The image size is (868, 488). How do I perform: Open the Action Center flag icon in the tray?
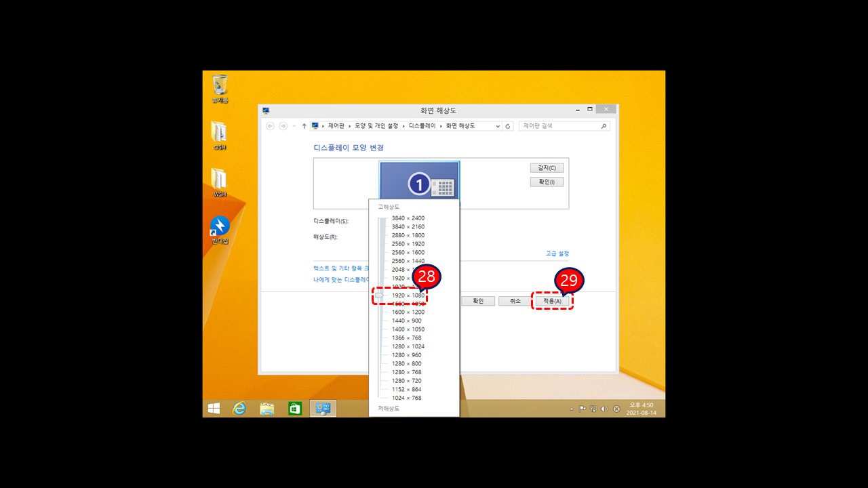[x=583, y=409]
